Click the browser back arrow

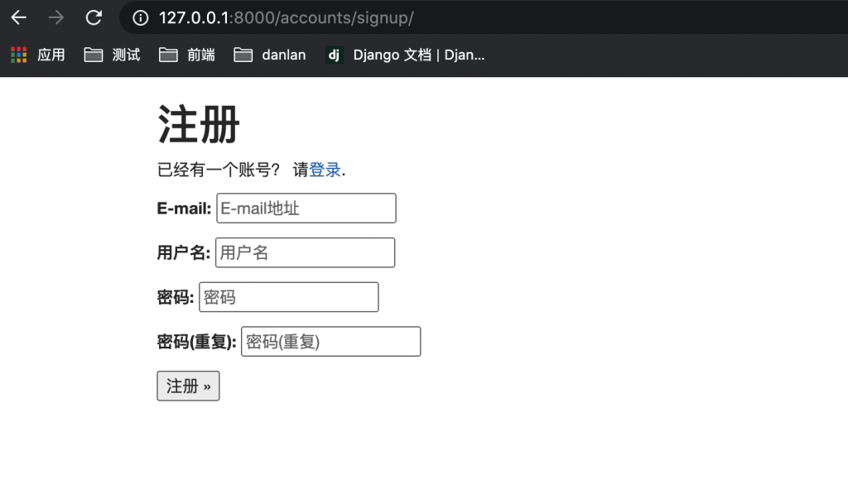(18, 17)
